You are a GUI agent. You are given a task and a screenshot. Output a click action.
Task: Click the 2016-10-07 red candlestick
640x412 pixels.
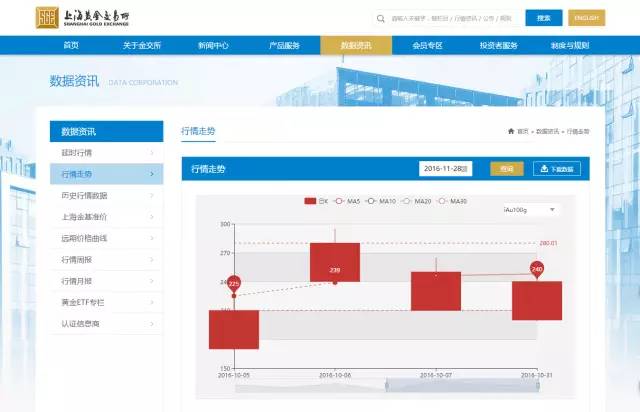[436, 291]
